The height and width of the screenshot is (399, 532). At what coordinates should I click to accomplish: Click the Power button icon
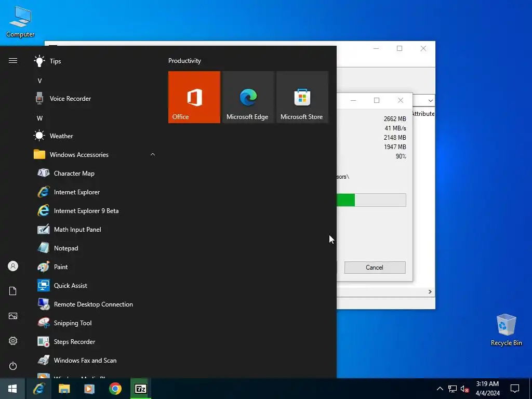[x=13, y=366]
